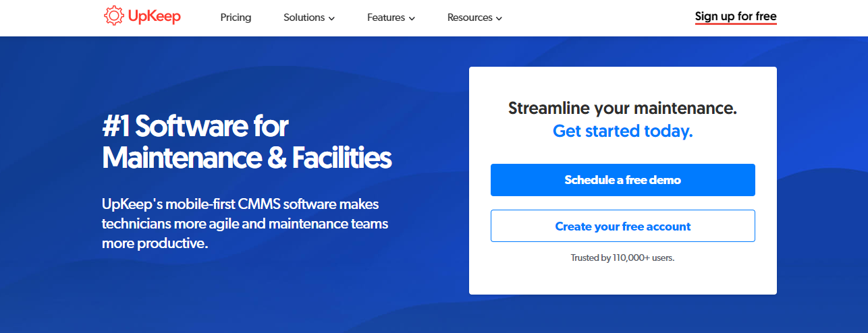This screenshot has height=333, width=868.
Task: Click the Create your free account button
Action: tap(622, 226)
